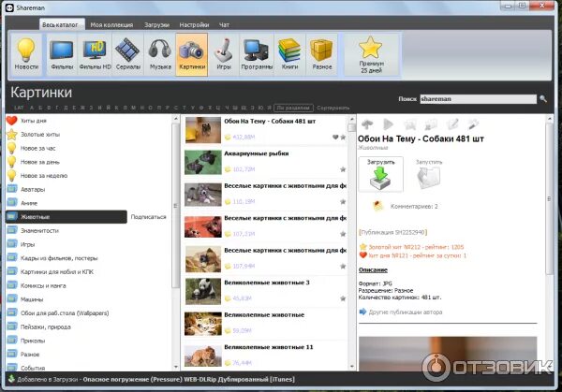This screenshot has width=562, height=392.
Task: Click the Поиск search input field
Action: (478, 99)
